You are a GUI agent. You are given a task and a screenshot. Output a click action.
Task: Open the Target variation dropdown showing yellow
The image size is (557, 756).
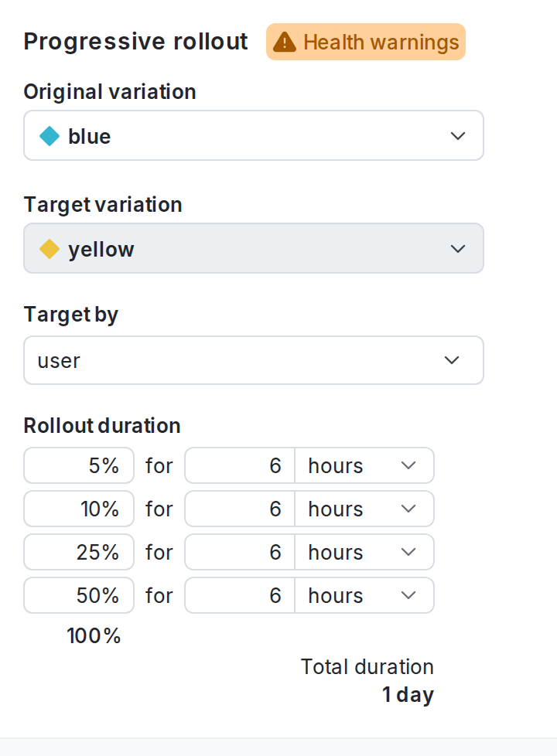click(254, 248)
